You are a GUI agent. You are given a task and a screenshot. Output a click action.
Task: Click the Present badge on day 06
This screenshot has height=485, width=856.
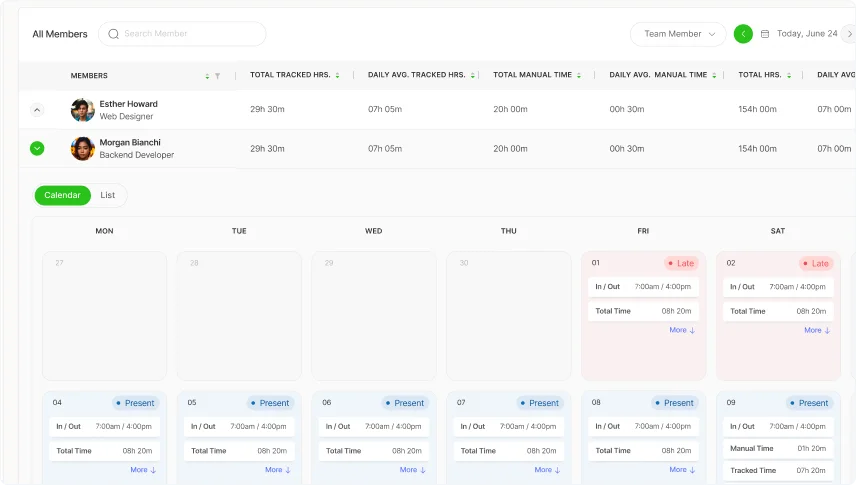click(404, 403)
